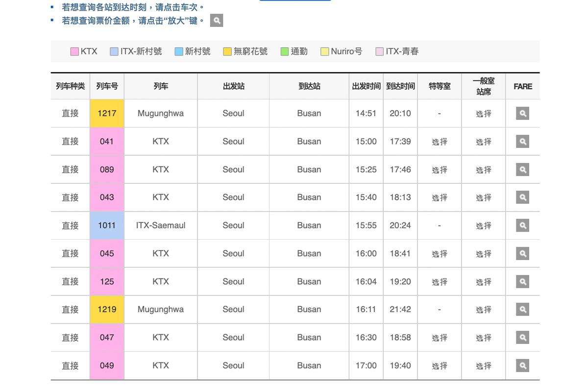
Task: Click the pink KTX legend swatch
Action: (x=74, y=51)
